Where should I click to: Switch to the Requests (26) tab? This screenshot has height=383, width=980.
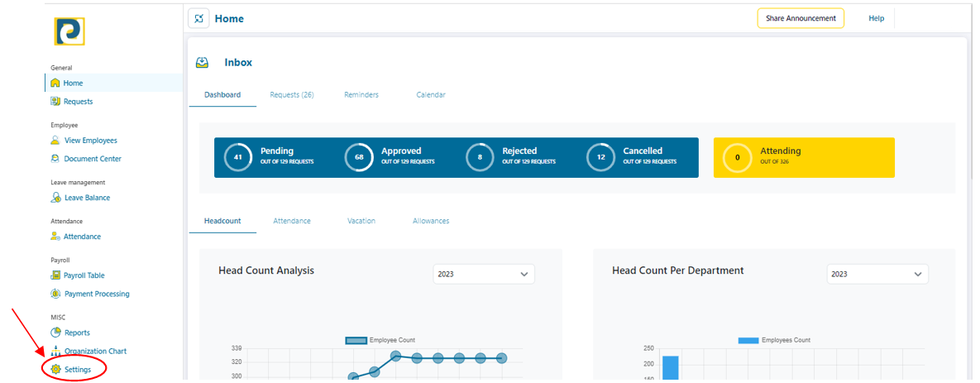[x=291, y=95]
